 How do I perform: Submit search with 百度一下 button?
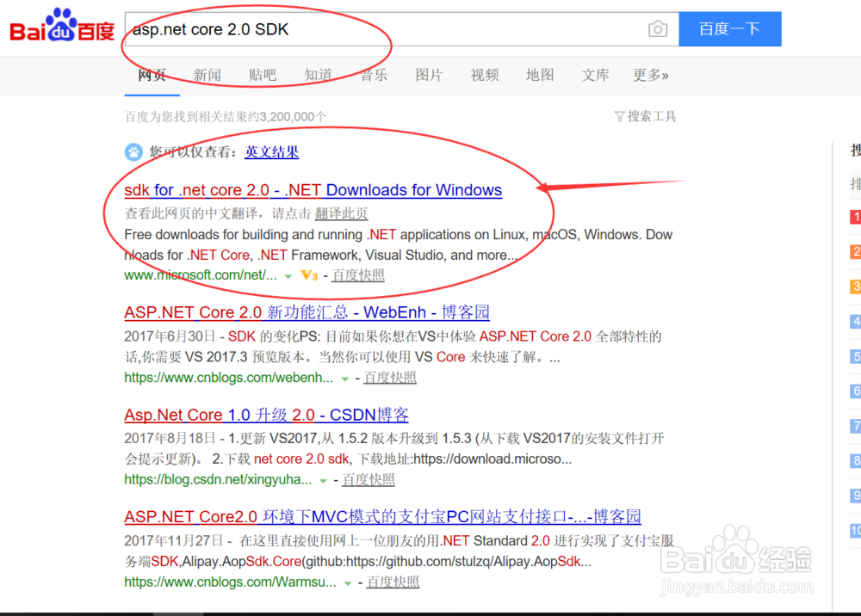click(730, 29)
